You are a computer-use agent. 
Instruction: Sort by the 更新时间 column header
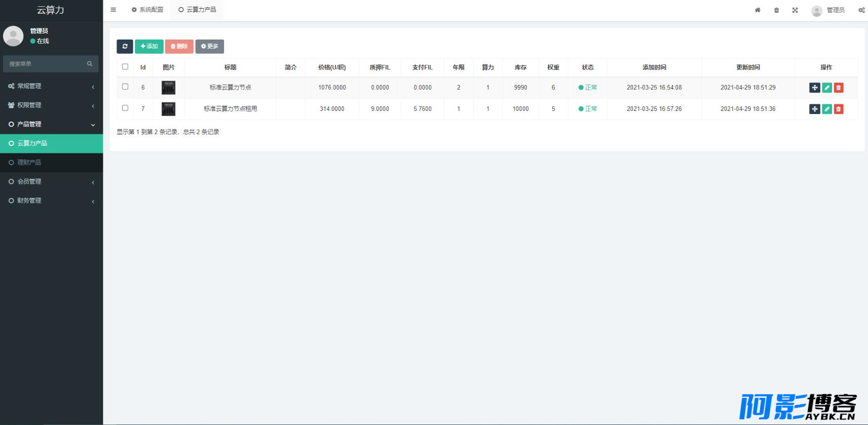click(748, 67)
